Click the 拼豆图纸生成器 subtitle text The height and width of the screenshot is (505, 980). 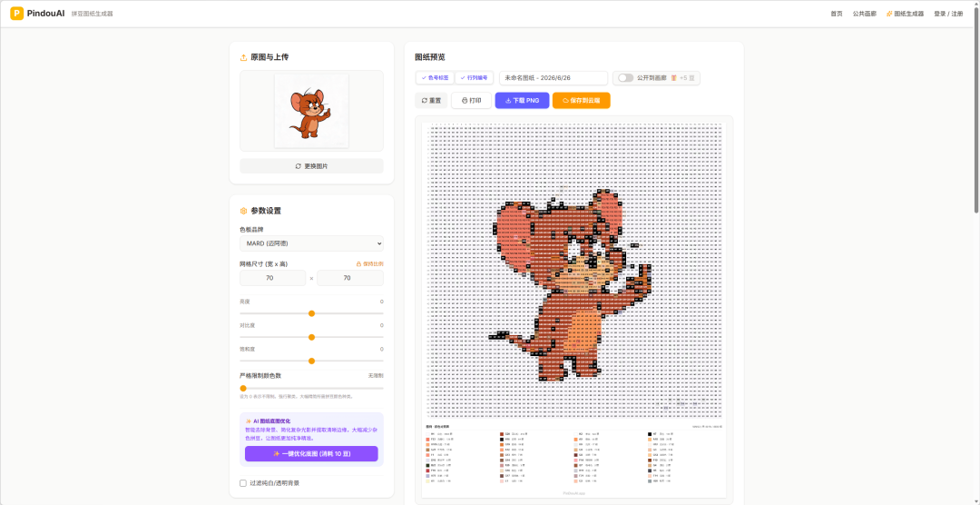tap(93, 14)
